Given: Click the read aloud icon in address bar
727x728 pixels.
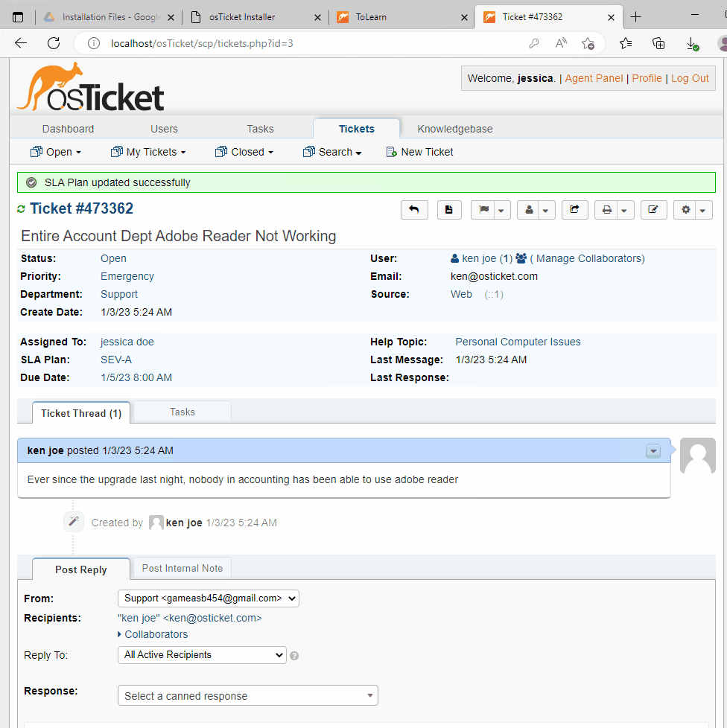Looking at the screenshot, I should click(x=561, y=43).
